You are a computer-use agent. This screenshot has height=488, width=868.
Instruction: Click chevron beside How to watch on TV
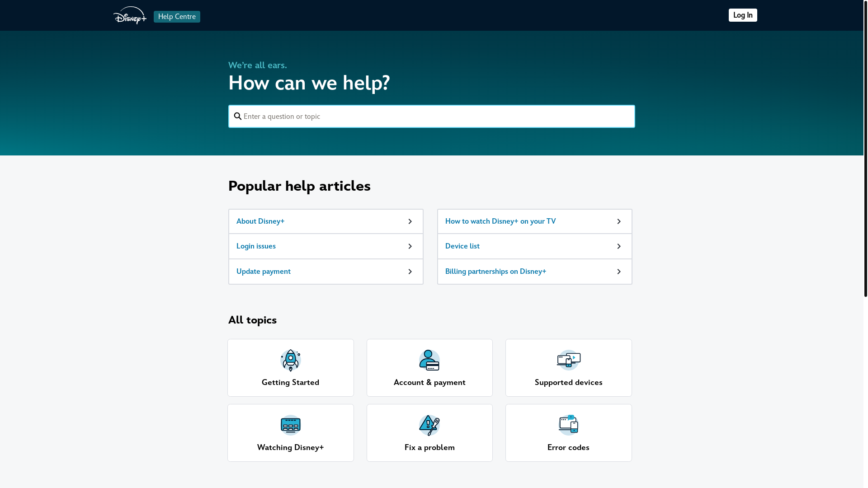click(619, 221)
